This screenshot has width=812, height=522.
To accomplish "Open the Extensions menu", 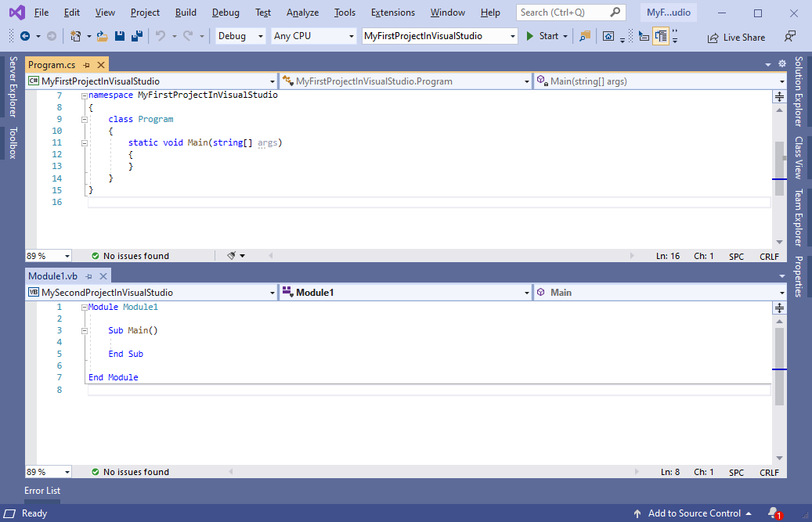I will pyautogui.click(x=392, y=13).
